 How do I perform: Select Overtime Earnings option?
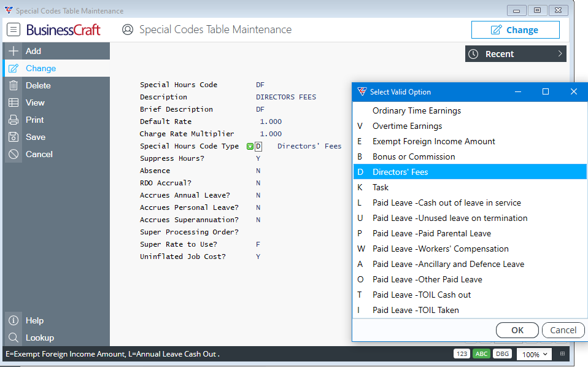(470, 126)
